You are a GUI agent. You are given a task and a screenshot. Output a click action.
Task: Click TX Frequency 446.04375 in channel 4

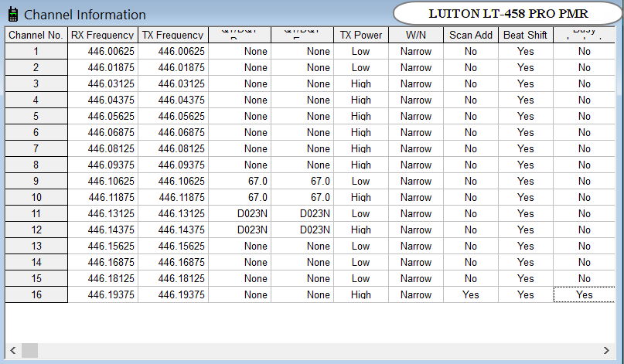pos(173,100)
